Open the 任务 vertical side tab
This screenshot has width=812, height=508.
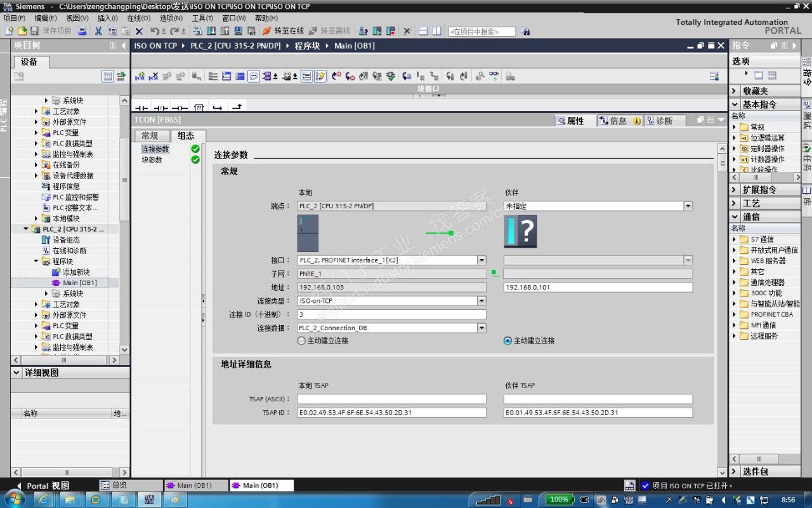click(x=807, y=157)
